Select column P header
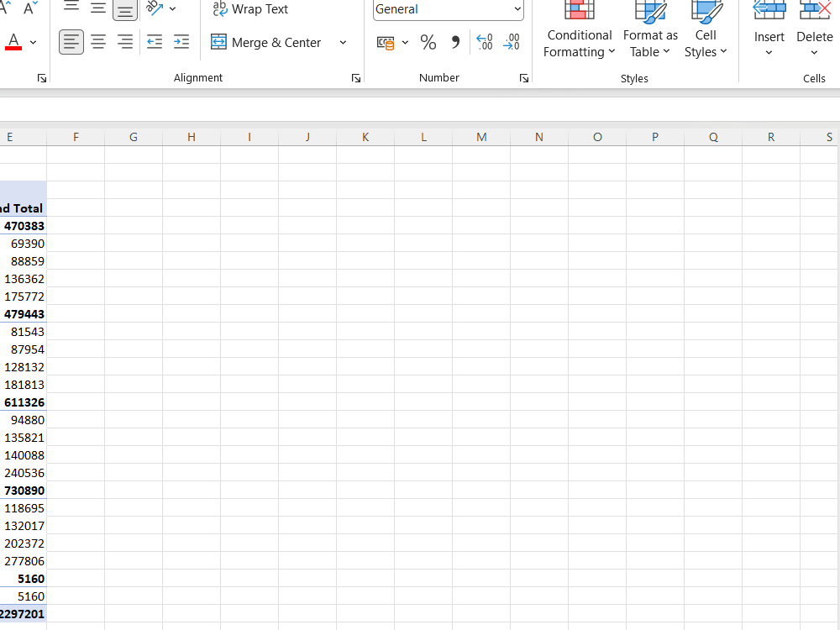The image size is (840, 630). tap(655, 137)
